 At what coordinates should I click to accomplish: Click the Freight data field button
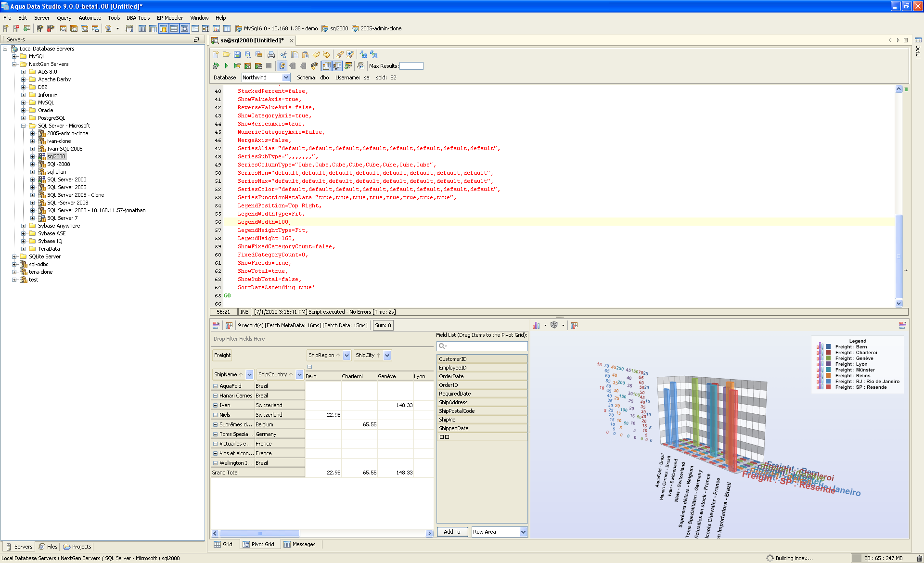click(222, 355)
